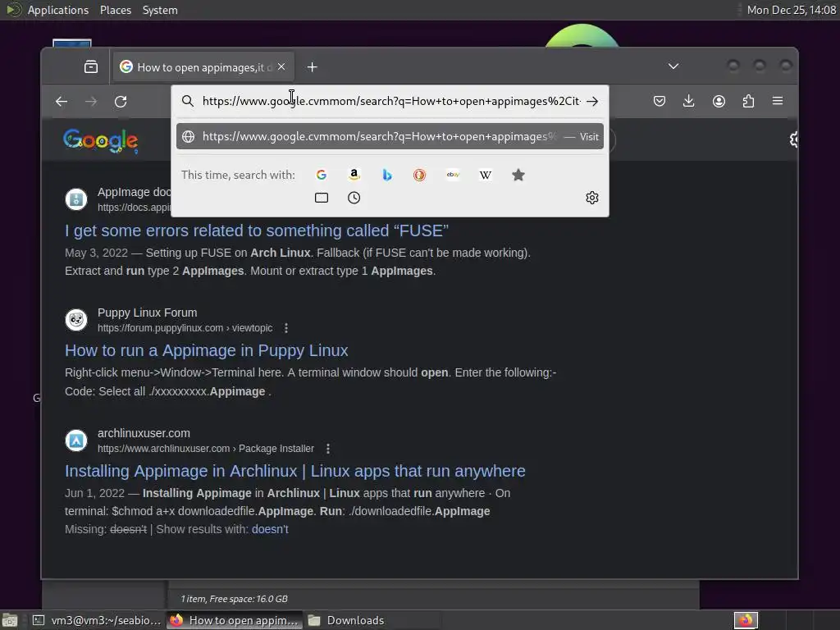Click the show desktop icon in bottom panel

(x=10, y=620)
